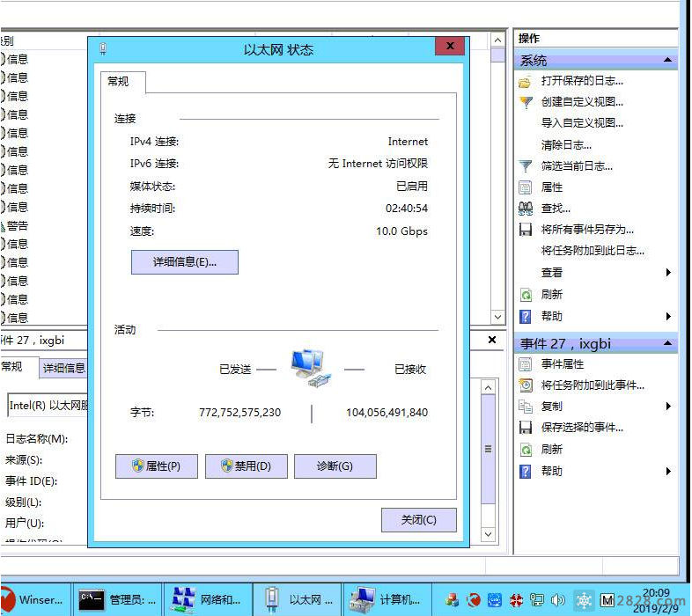The image size is (692, 616).
Task: Open 计算机... taskbar item
Action: coord(387,599)
